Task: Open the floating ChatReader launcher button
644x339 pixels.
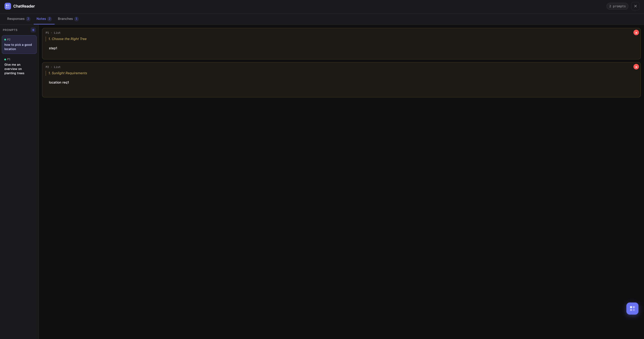Action: [x=632, y=308]
